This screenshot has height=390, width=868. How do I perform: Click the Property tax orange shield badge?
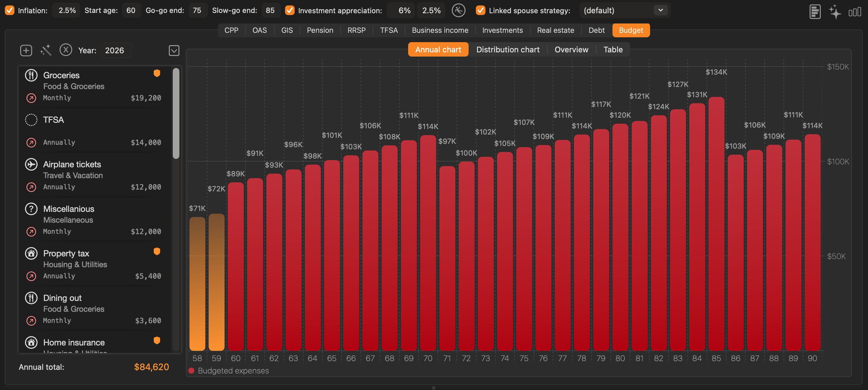pos(157,251)
